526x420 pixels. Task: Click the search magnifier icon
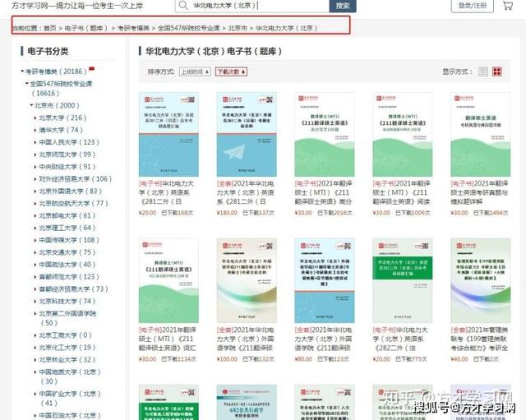click(183, 5)
